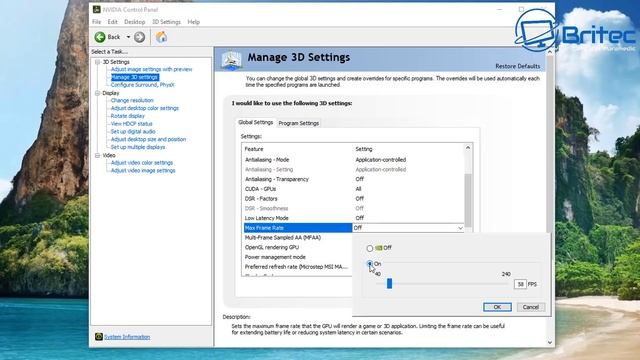The image size is (640, 360).
Task: Select Antialiasing - Mode row
Action: [x=353, y=160]
